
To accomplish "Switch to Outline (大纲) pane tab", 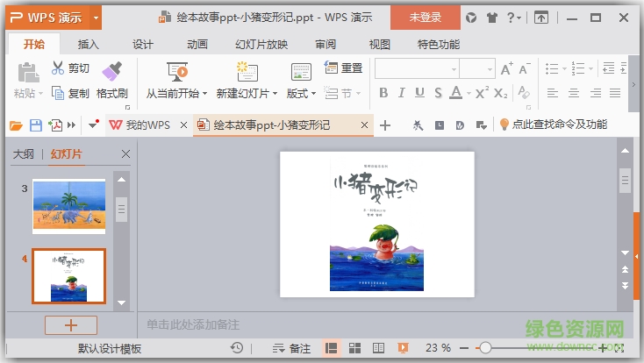I will click(23, 154).
